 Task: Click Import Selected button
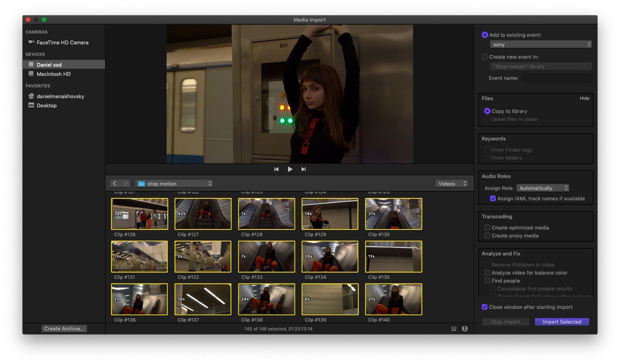pos(562,322)
